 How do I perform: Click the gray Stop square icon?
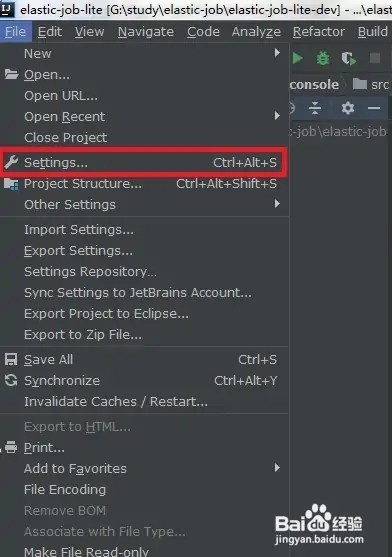(x=375, y=58)
